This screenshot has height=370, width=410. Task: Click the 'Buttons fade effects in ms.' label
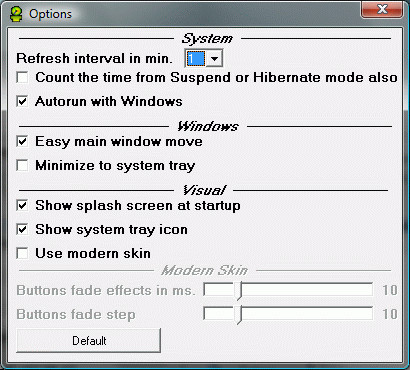tap(106, 290)
